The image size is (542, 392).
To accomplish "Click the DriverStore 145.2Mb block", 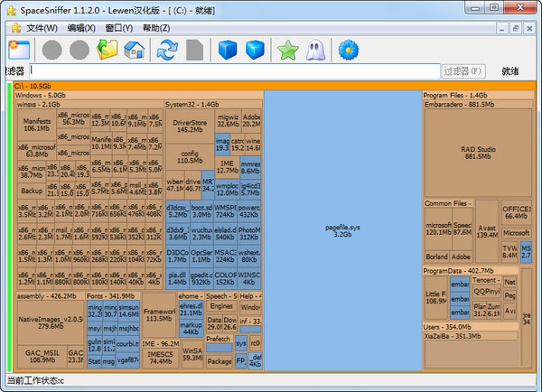I will (x=189, y=126).
